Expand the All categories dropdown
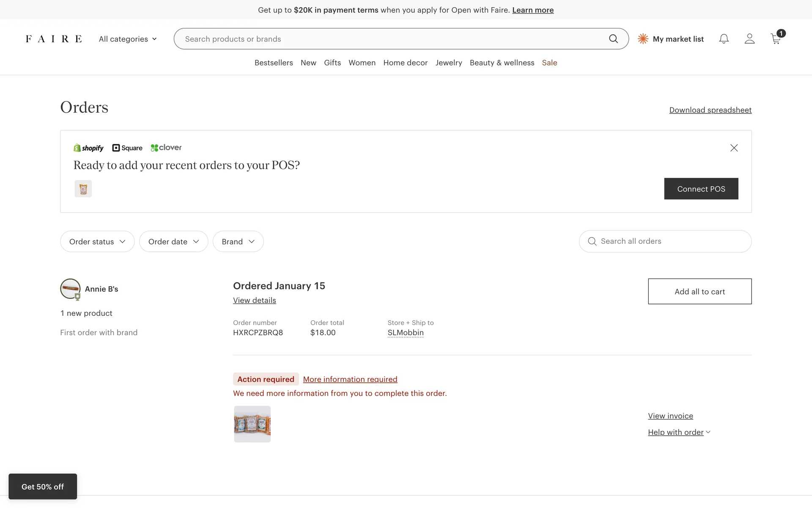 click(x=128, y=39)
